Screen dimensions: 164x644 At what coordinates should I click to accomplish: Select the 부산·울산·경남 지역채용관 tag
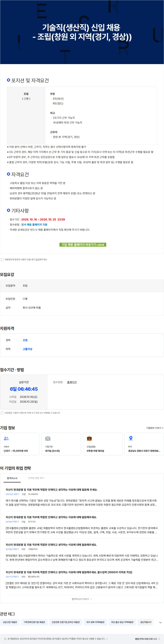click(x=122, y=622)
